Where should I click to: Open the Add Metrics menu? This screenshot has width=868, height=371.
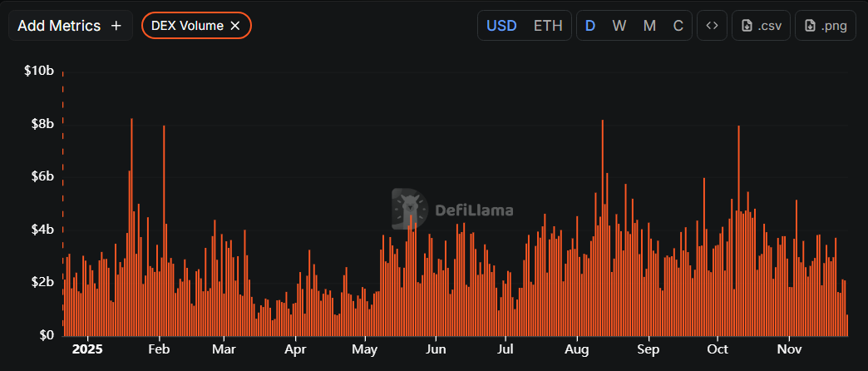(x=70, y=26)
